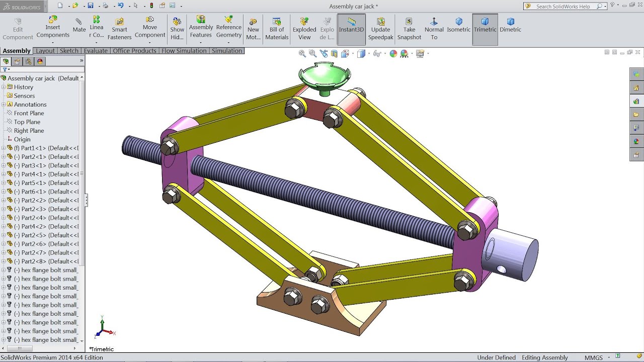Switch to the Layout tab

point(45,51)
